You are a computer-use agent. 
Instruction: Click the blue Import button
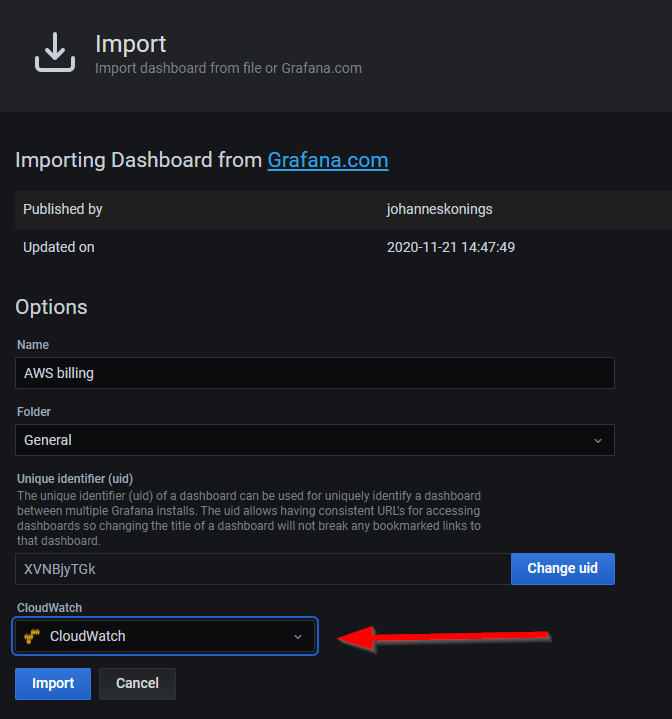(53, 684)
